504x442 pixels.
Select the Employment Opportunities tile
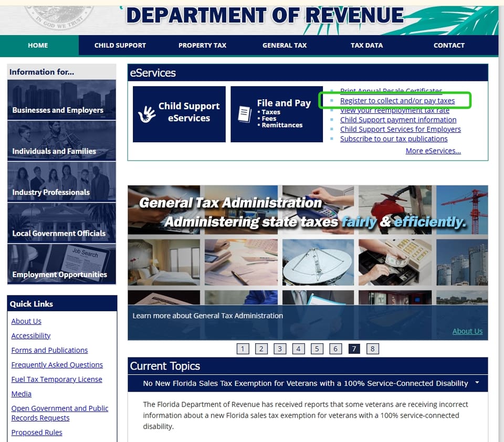pyautogui.click(x=61, y=264)
